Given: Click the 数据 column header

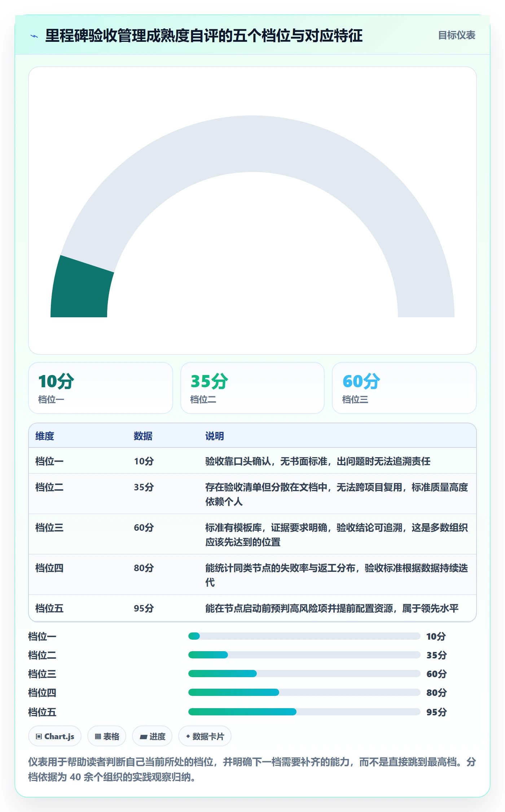Looking at the screenshot, I should point(143,436).
